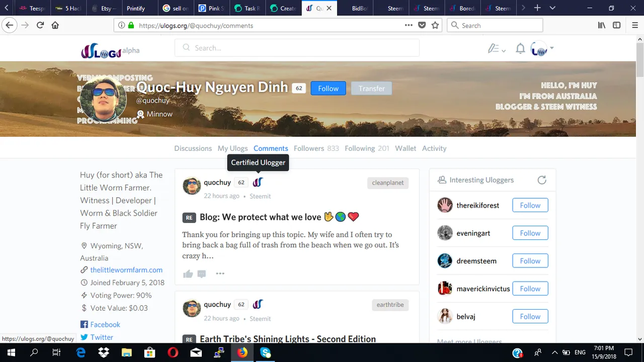Viewport: 644px width, 362px height.
Task: Open the Windows Start menu
Action: click(11, 353)
